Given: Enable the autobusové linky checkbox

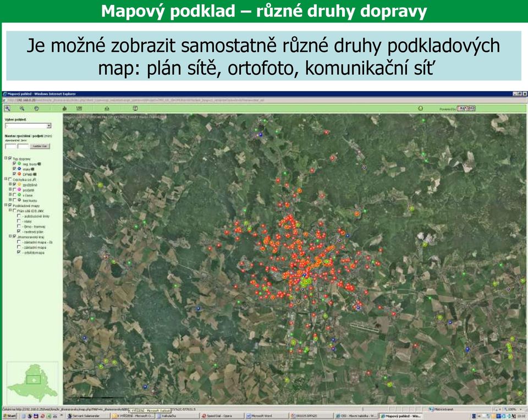Looking at the screenshot, I should [19, 215].
